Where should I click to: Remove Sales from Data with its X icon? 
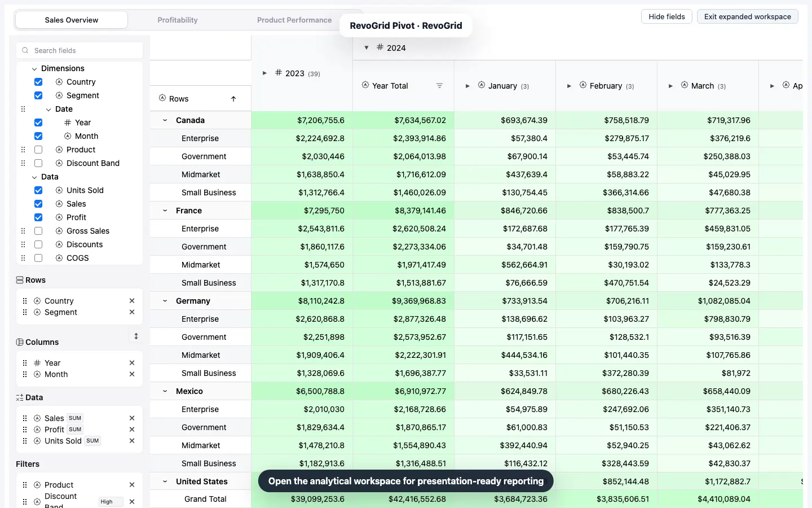[x=132, y=418]
